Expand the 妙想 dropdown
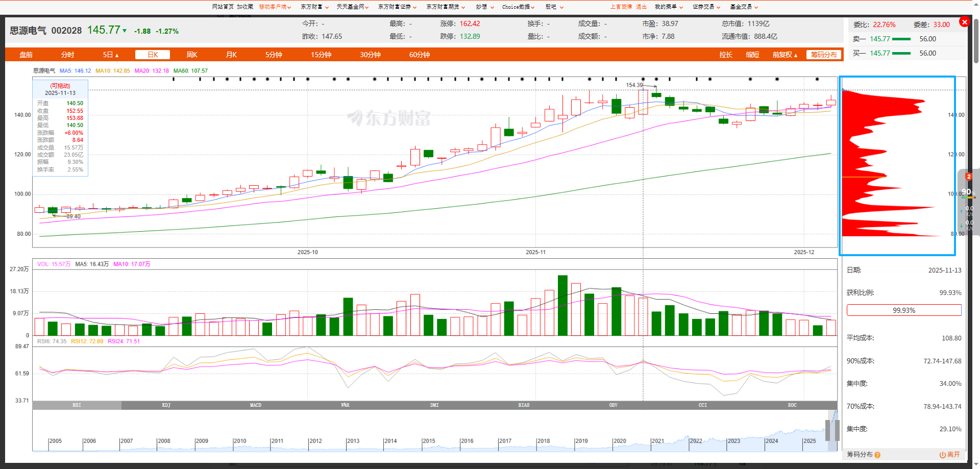The width and height of the screenshot is (980, 469). pos(485,7)
